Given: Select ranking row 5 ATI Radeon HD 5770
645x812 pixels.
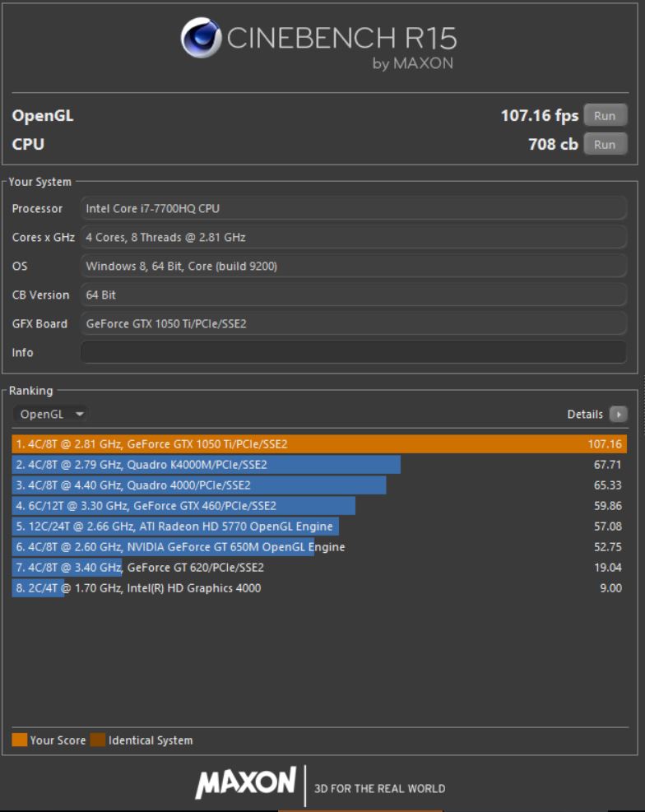Looking at the screenshot, I should 319,527.
